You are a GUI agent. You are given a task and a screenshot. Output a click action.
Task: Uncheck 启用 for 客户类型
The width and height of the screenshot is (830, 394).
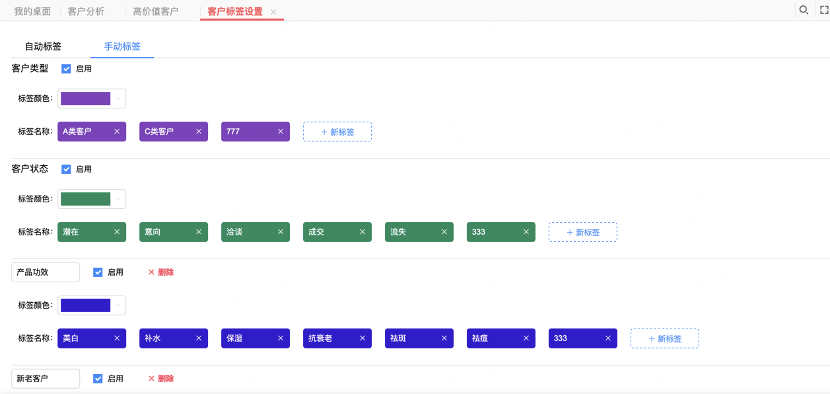66,68
